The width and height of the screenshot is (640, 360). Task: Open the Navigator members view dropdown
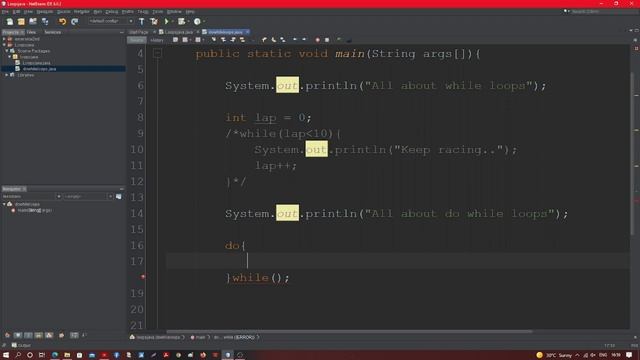pos(58,197)
